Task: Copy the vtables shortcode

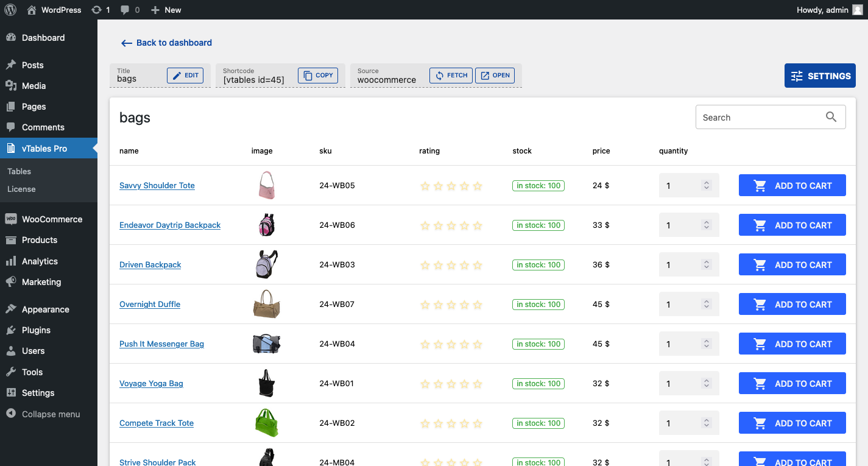Action: 318,76
